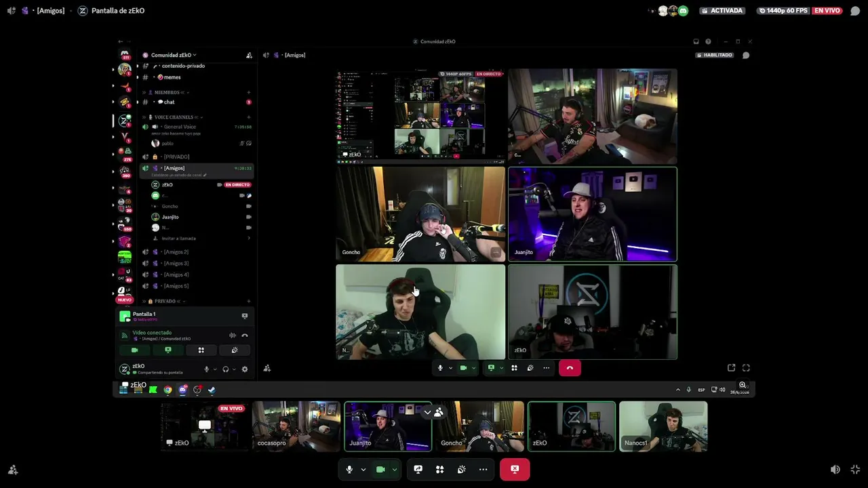This screenshot has height=488, width=868.
Task: Collapse participants strip chevron button
Action: tap(427, 412)
